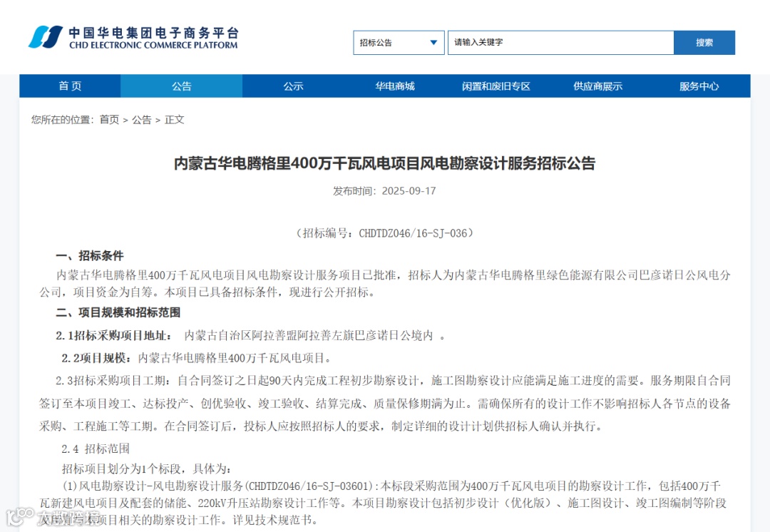Click the 公告 breadcrumb link

tap(141, 119)
